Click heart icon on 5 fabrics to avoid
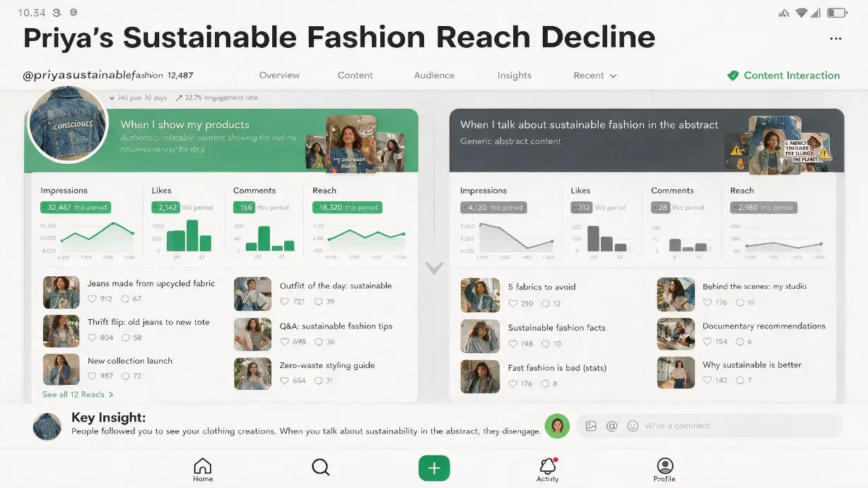Viewport: 868px width, 488px height. coord(513,304)
